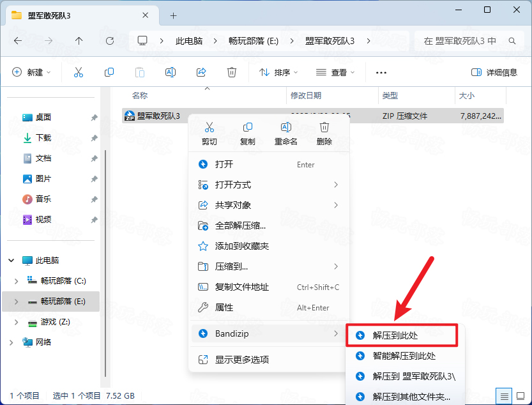Open 音乐 in quick access
532x405 pixels.
click(x=43, y=199)
